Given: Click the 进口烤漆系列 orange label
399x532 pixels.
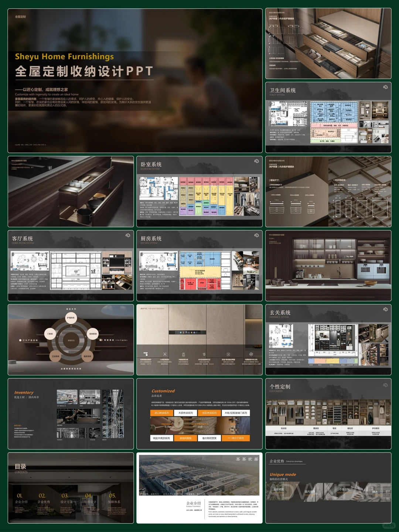Looking at the screenshot, I should point(162,413).
